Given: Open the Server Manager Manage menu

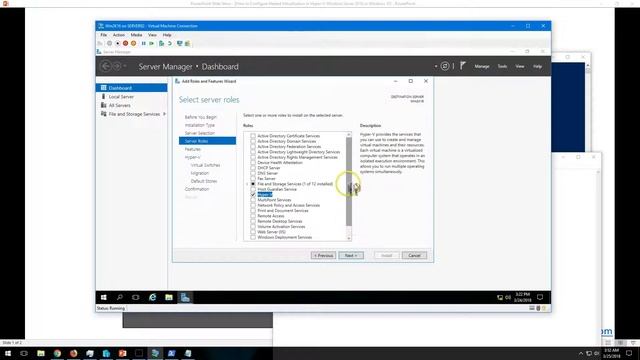Looking at the screenshot, I should pos(482,66).
